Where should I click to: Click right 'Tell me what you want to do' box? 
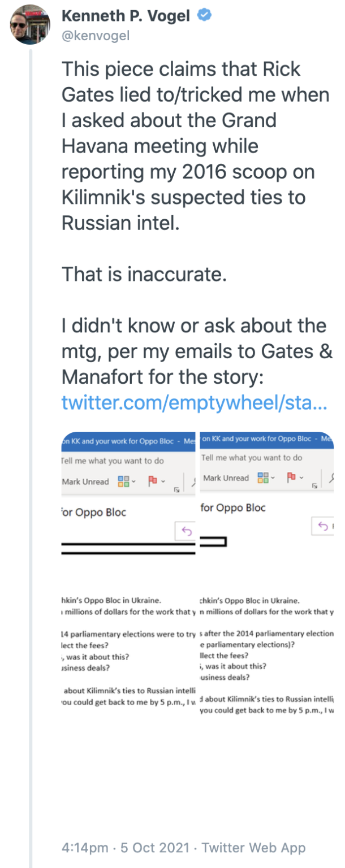252,458
